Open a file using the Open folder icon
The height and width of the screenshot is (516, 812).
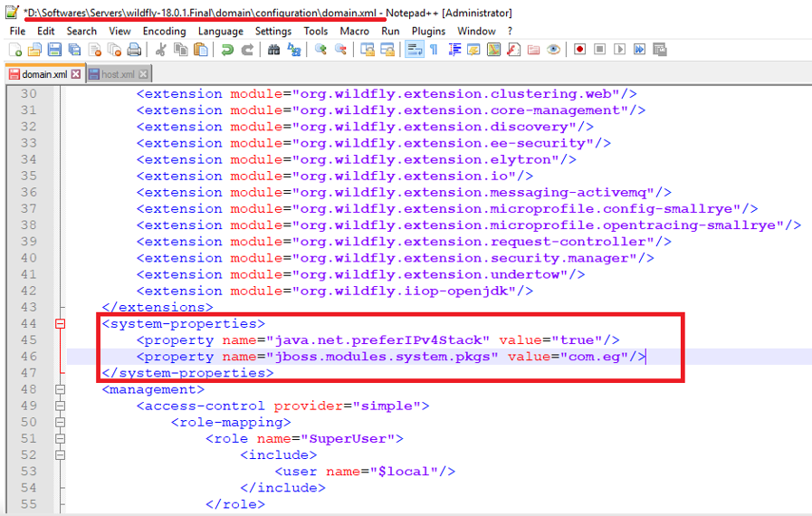point(34,50)
